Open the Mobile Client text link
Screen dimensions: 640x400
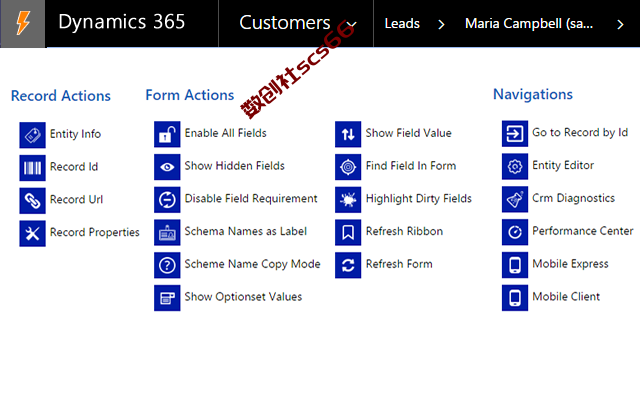click(566, 296)
